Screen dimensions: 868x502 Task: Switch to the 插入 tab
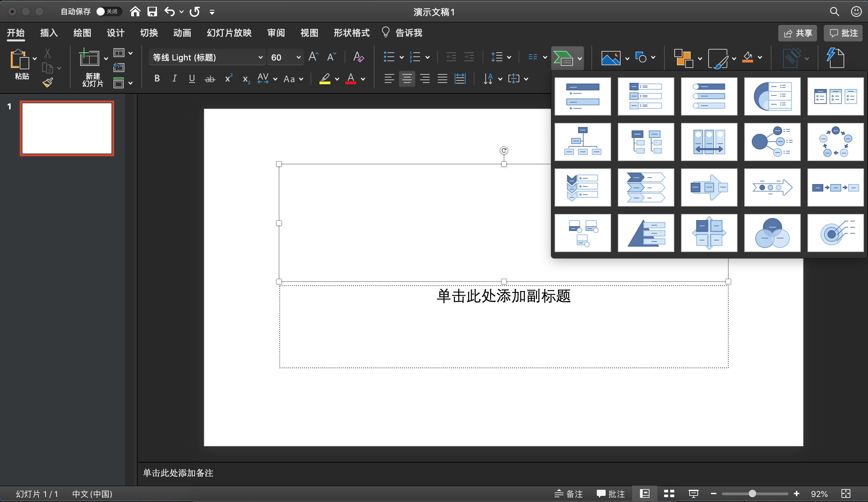click(49, 33)
